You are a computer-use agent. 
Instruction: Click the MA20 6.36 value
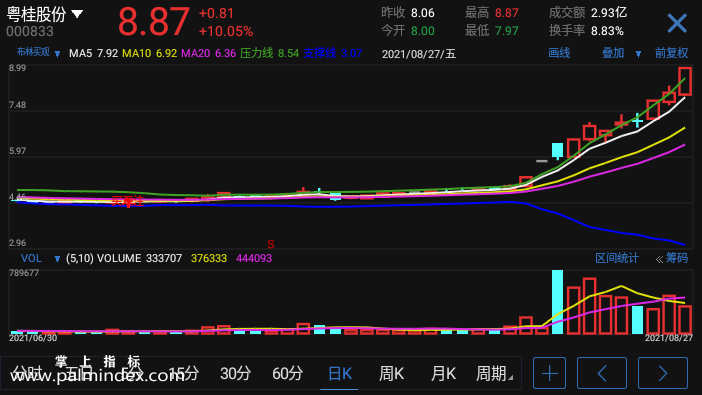tap(208, 54)
